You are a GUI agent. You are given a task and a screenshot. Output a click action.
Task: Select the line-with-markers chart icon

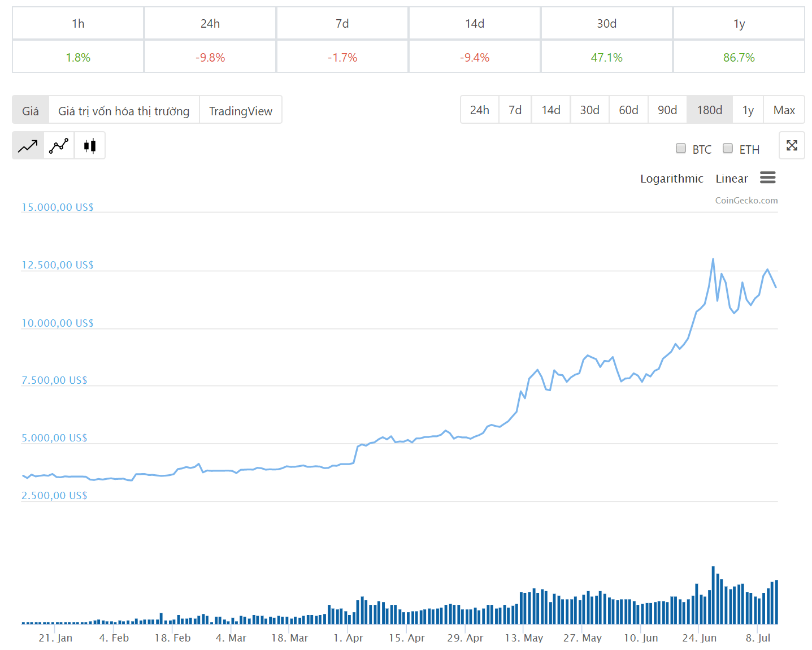59,146
